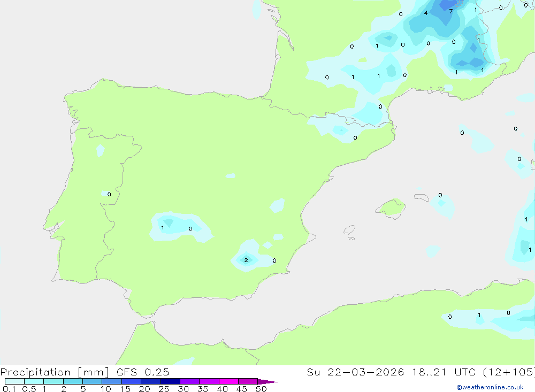Click the 40–45 mm bright magenta legend swatch
The image size is (535, 392).
[x=228, y=381]
